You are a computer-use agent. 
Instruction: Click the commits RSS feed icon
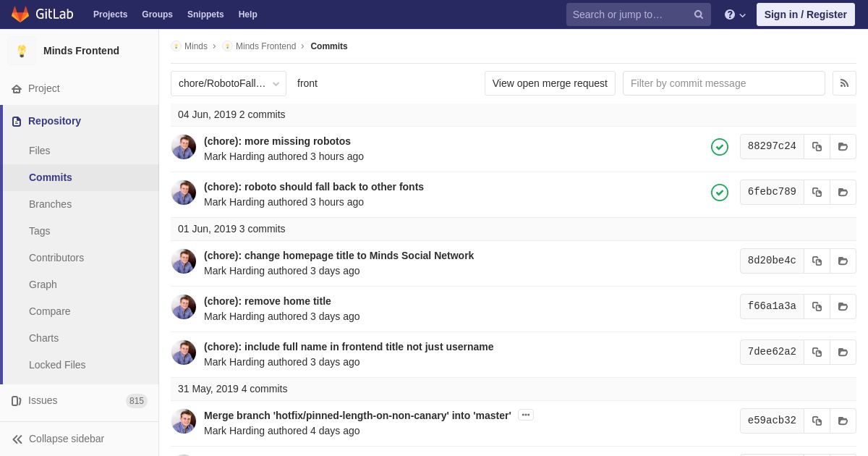[844, 83]
